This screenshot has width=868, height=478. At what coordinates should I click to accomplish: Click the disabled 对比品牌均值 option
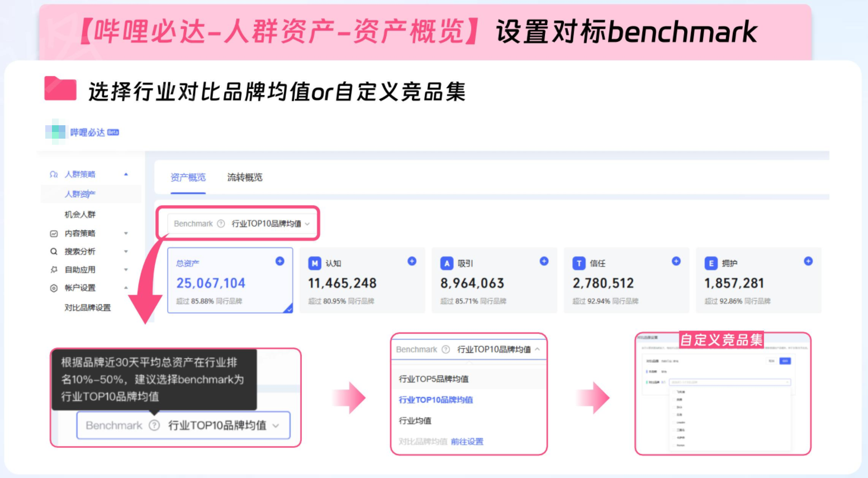pos(423,442)
